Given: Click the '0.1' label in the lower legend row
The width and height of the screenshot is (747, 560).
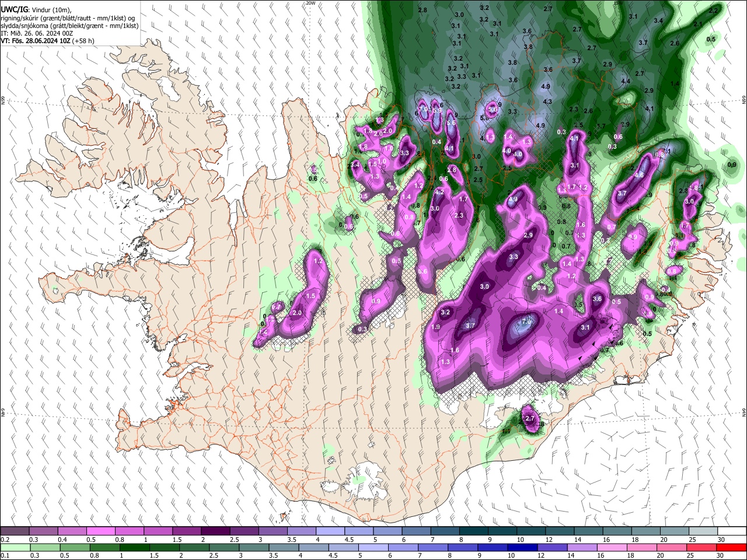Looking at the screenshot, I should (x=5, y=556).
